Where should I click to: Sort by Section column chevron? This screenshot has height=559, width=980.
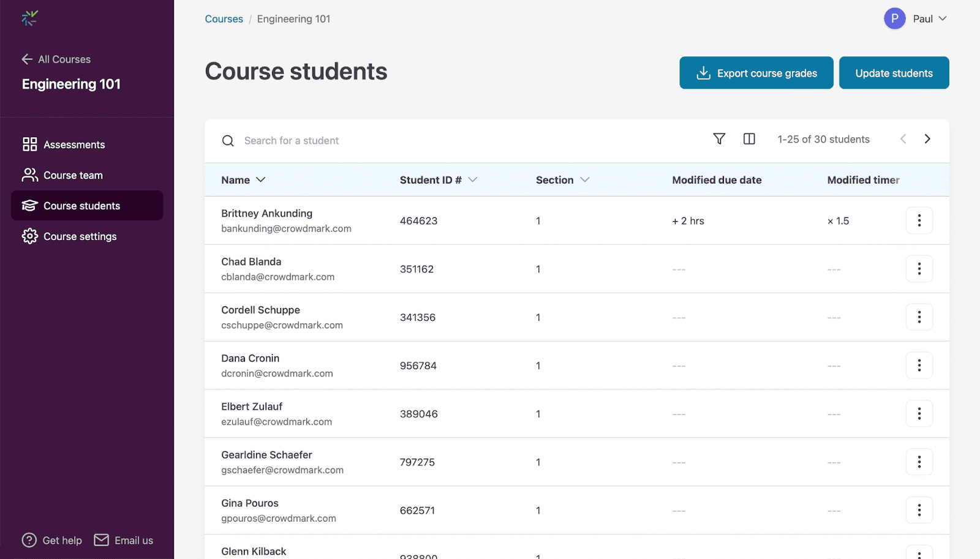click(x=585, y=179)
